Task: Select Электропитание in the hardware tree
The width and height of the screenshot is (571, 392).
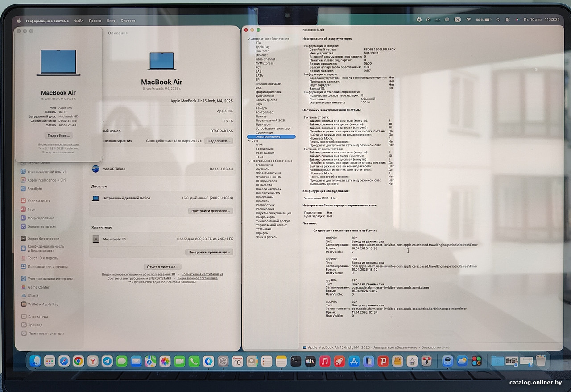Action: coord(271,136)
